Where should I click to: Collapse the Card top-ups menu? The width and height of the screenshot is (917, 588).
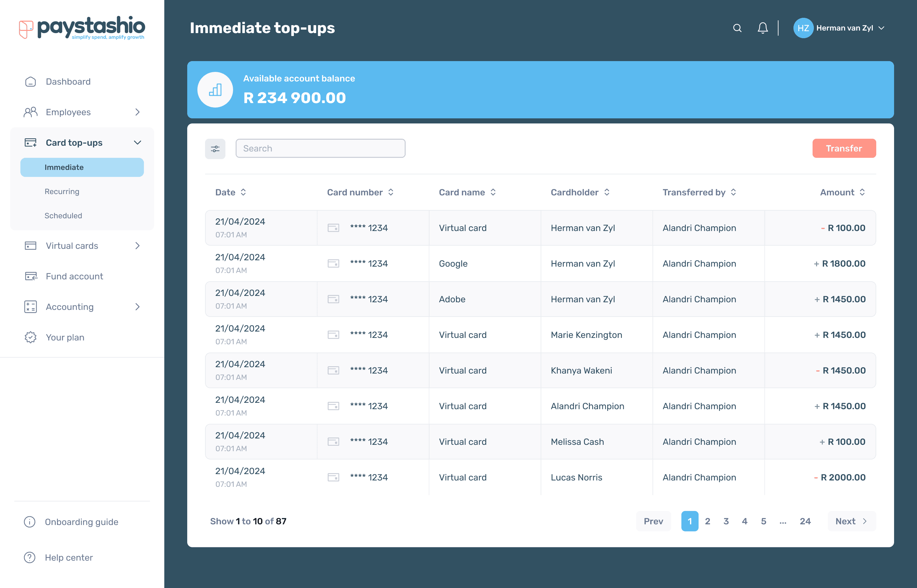tap(138, 143)
